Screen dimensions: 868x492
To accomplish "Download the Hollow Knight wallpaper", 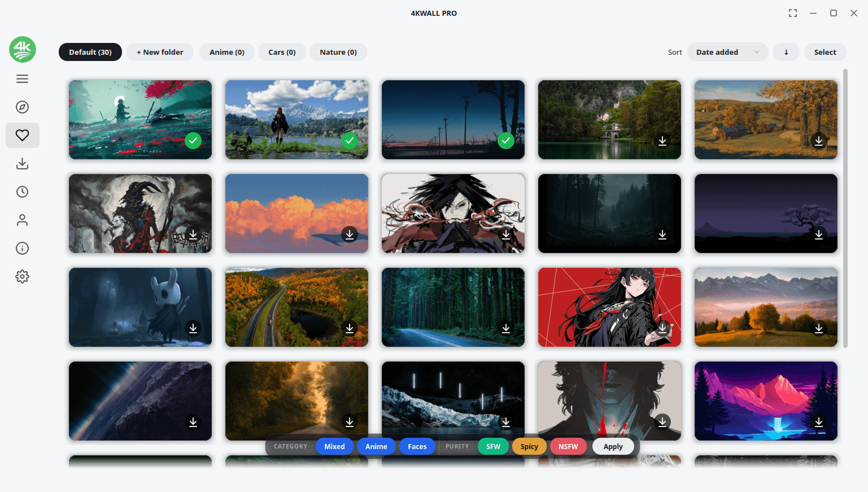I will pyautogui.click(x=193, y=328).
